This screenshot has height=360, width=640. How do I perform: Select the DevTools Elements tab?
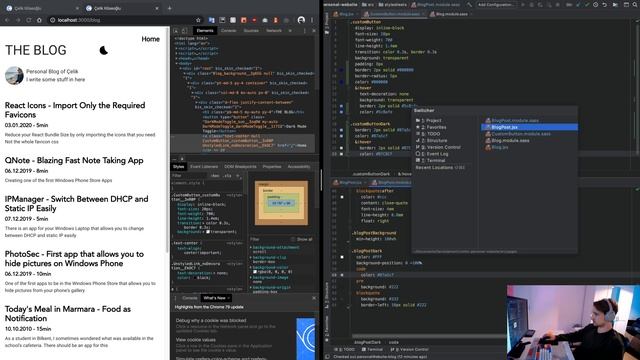tap(205, 31)
